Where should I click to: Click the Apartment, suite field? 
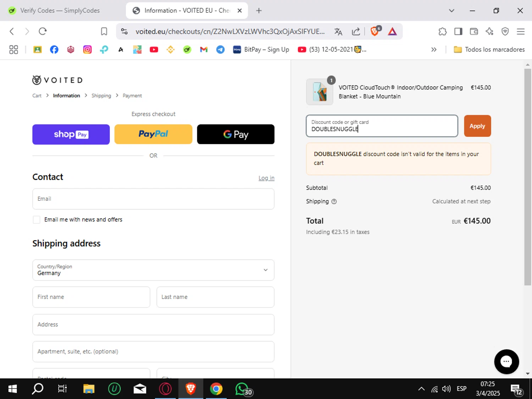tap(153, 352)
